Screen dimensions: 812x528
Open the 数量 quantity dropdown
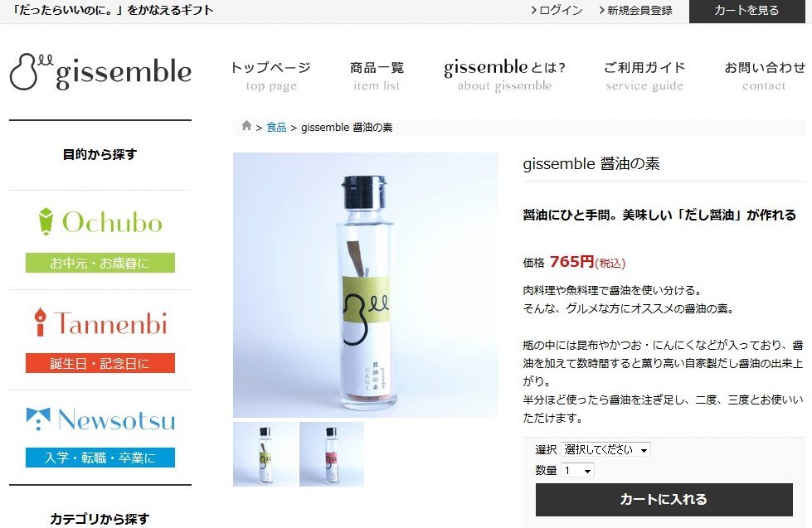click(577, 470)
